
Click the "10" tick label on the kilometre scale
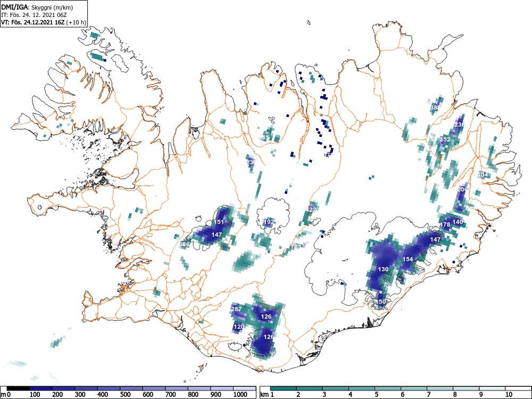point(508,395)
